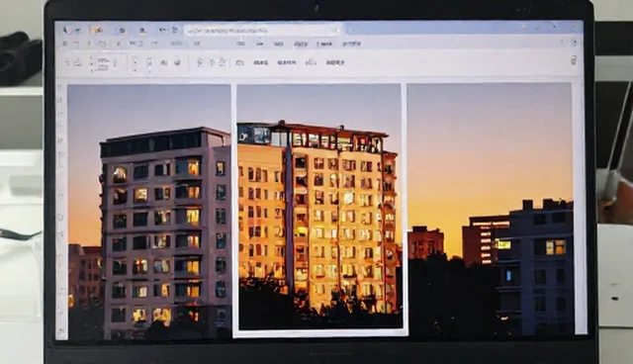The width and height of the screenshot is (633, 364).
Task: Select the right photo of the silhouetted sunset skyline
Action: tap(490, 210)
